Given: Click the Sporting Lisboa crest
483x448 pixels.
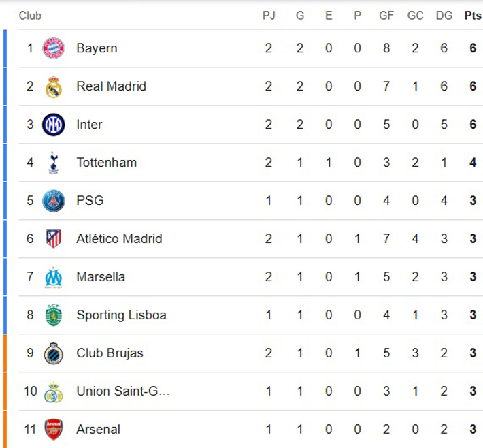Looking at the screenshot, I should [x=53, y=315].
